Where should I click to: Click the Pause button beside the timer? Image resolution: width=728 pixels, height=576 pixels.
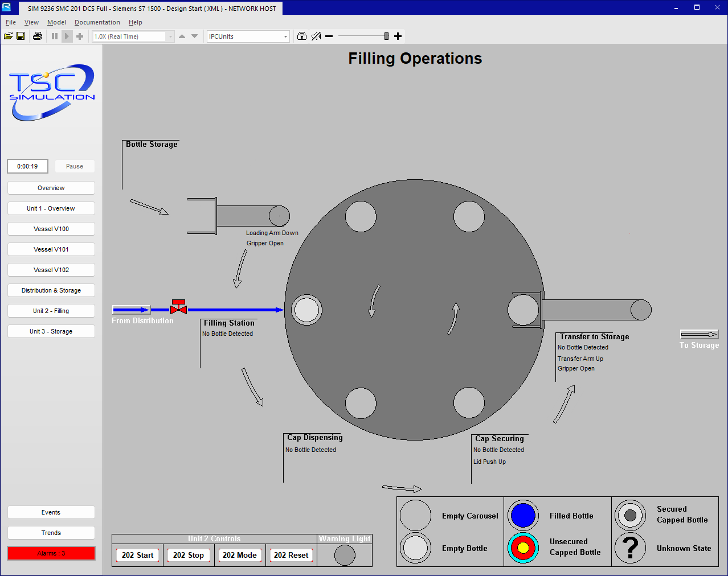75,166
